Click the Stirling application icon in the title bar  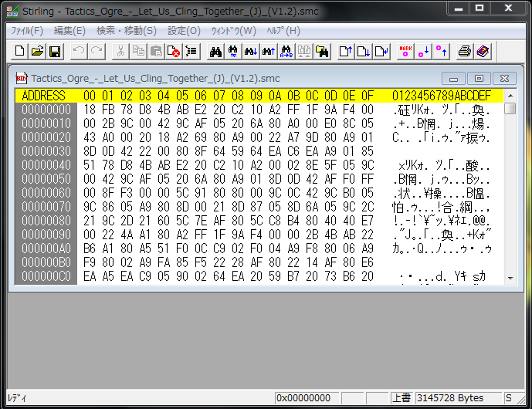point(12,12)
